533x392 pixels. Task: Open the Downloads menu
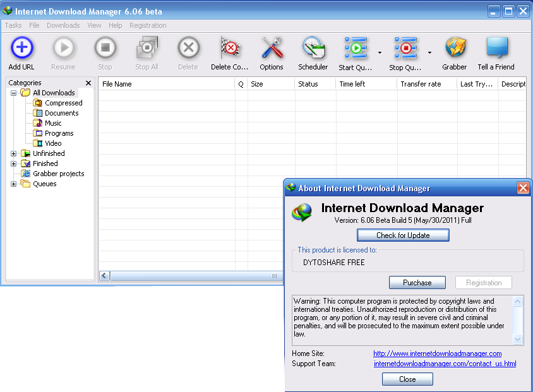[63, 25]
